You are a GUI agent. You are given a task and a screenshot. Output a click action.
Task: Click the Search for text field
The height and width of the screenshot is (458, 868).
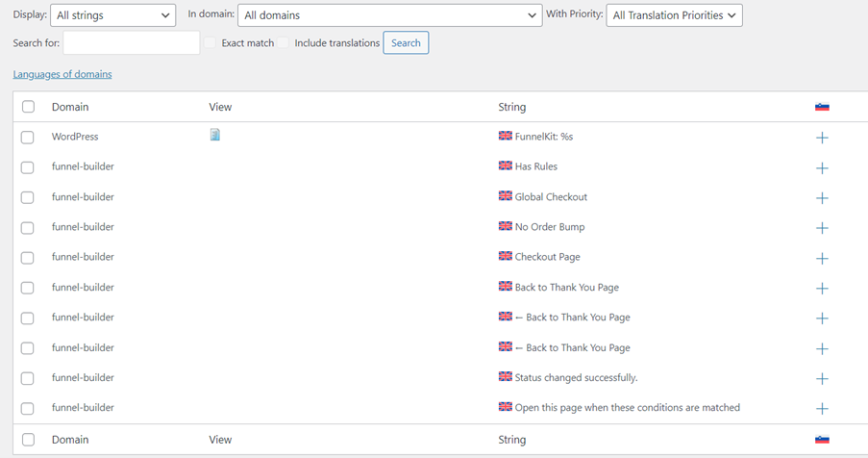click(131, 42)
